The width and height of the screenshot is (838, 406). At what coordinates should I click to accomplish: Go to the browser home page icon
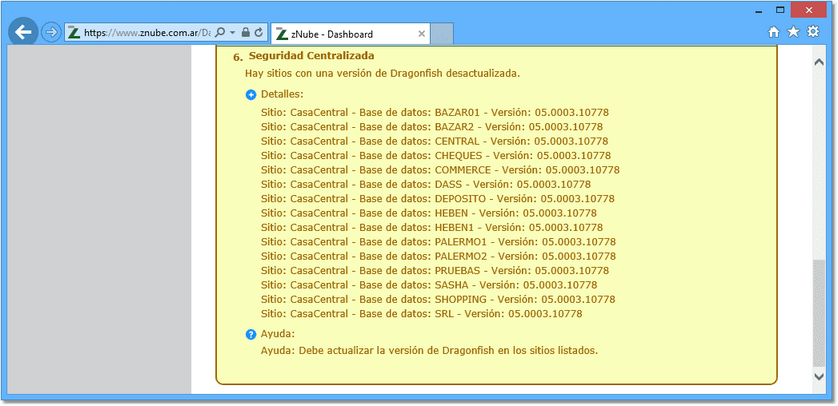(x=773, y=32)
